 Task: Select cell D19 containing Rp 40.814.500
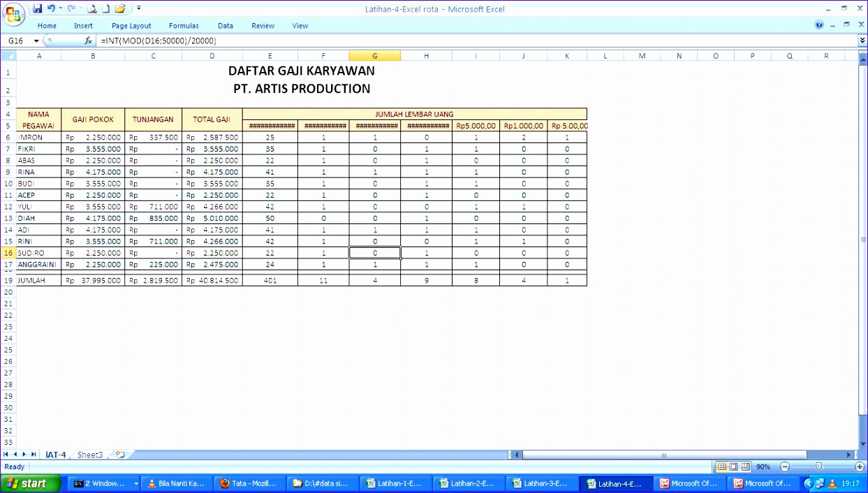click(x=211, y=280)
